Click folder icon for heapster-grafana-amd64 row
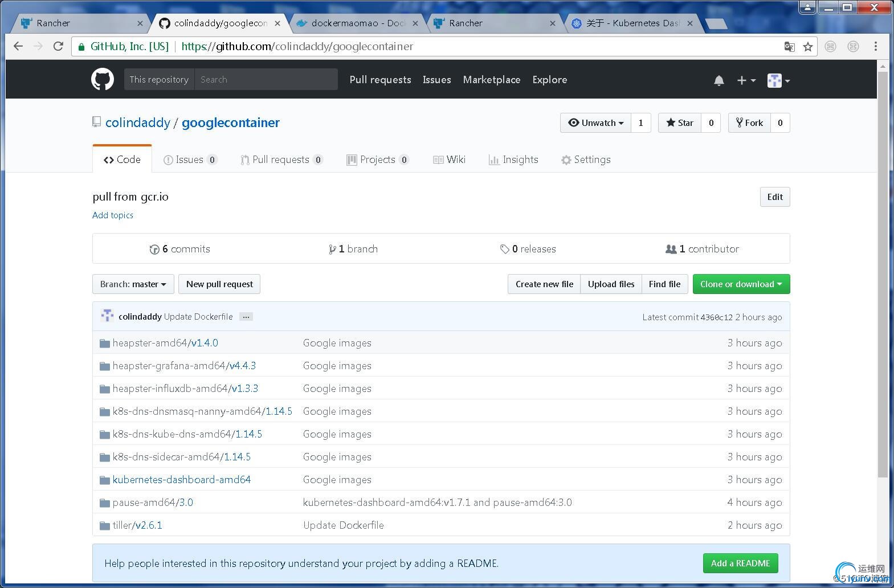Screen dimensions: 894x588 pyautogui.click(x=105, y=366)
